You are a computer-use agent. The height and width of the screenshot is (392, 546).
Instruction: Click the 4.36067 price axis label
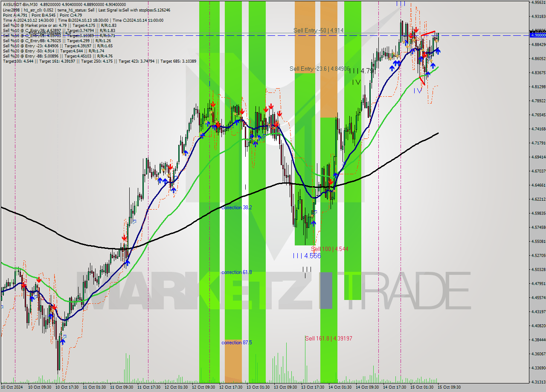pos(538,354)
